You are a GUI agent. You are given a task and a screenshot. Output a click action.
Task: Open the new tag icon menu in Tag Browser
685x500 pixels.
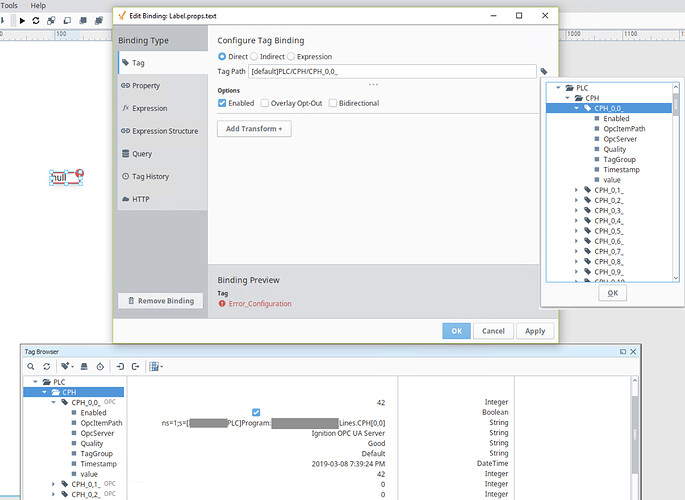click(x=67, y=366)
